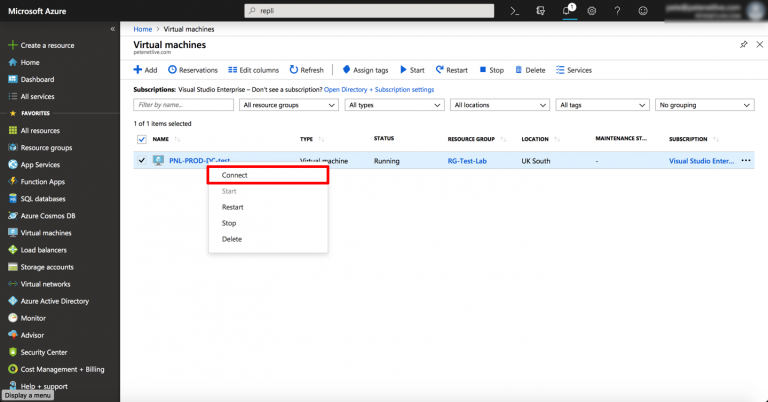
Task: Click Add in the VM toolbar
Action: click(145, 70)
